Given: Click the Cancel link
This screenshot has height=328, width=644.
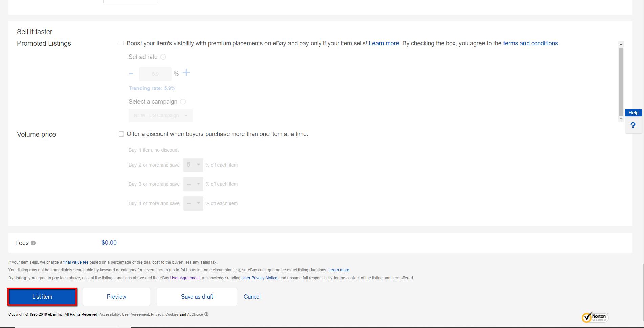Looking at the screenshot, I should coord(252,297).
